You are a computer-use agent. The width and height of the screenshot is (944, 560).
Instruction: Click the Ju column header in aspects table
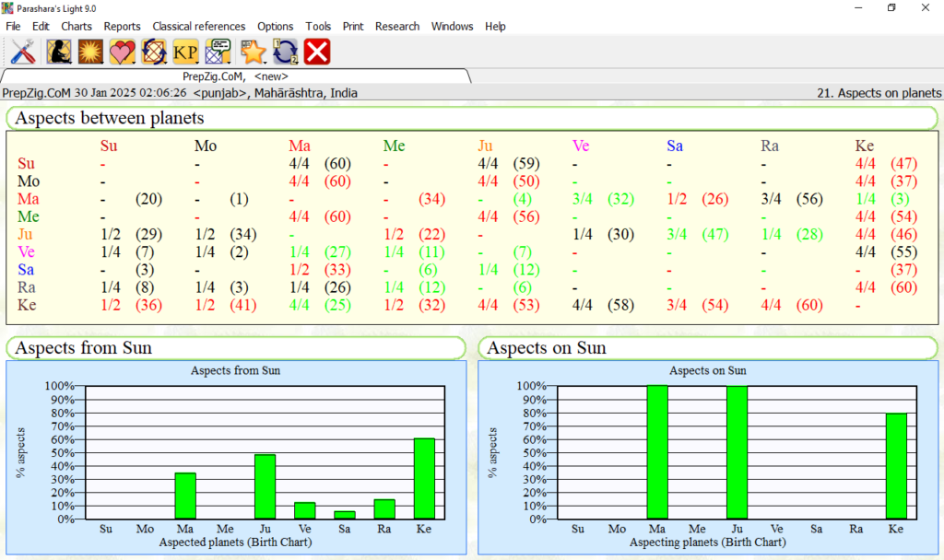(485, 146)
